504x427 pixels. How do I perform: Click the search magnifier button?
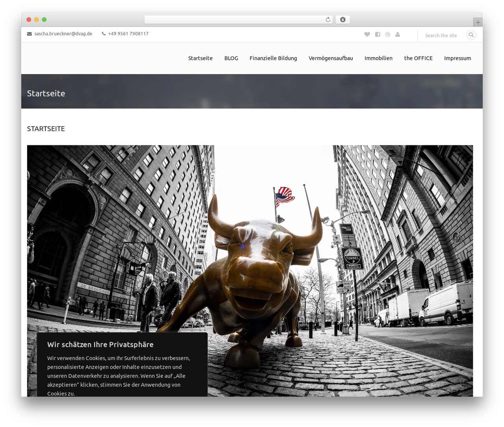coord(471,35)
